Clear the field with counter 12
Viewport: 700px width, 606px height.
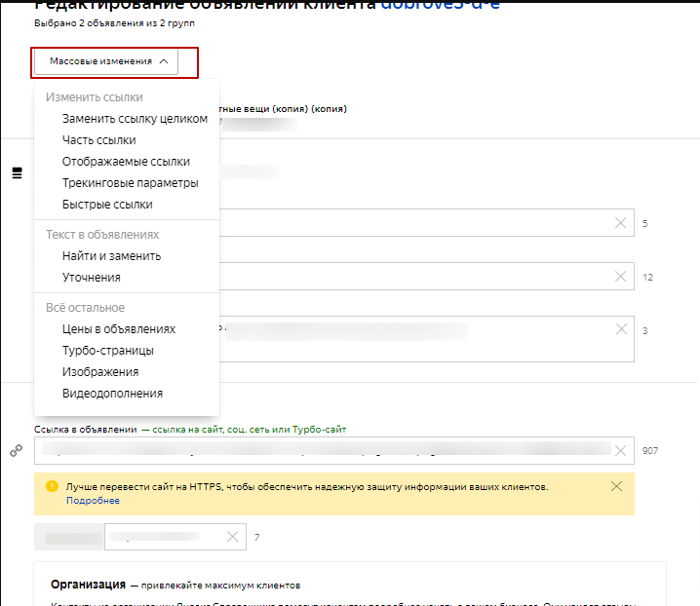[621, 277]
